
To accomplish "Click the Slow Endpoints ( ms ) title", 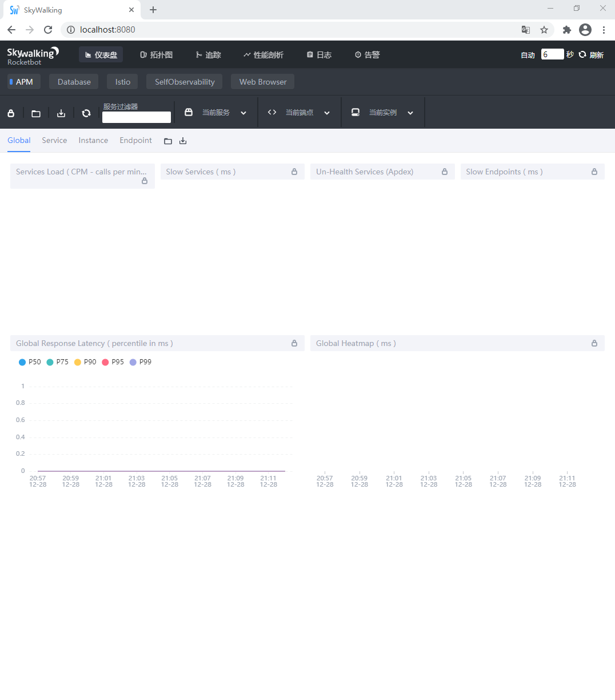I will 504,172.
